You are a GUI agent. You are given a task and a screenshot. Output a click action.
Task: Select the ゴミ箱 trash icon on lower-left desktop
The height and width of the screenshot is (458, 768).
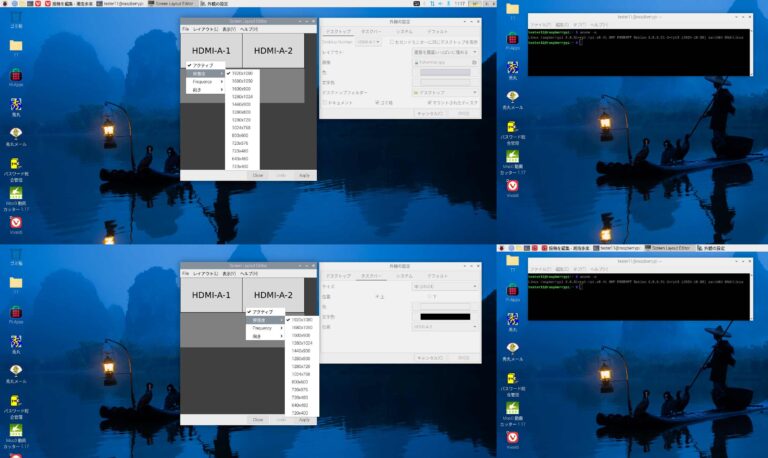point(16,257)
